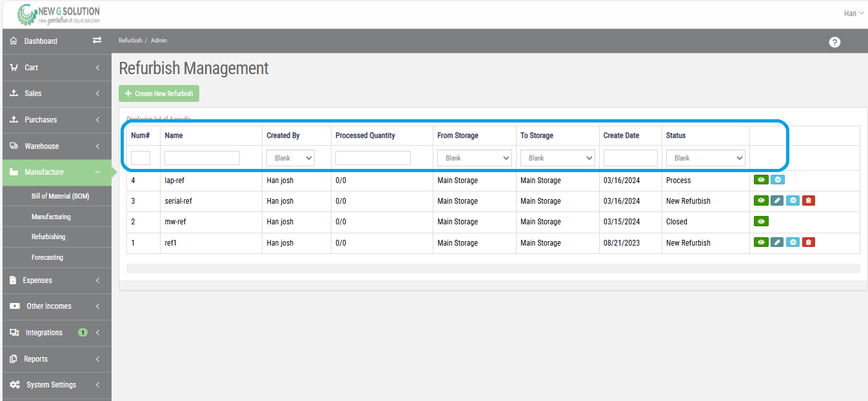868x401 pixels.
Task: Expand the Expenses menu chevron
Action: point(97,280)
